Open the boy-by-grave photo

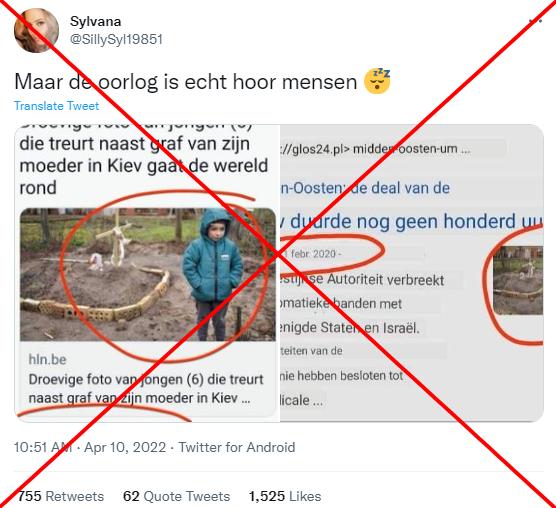[148, 274]
